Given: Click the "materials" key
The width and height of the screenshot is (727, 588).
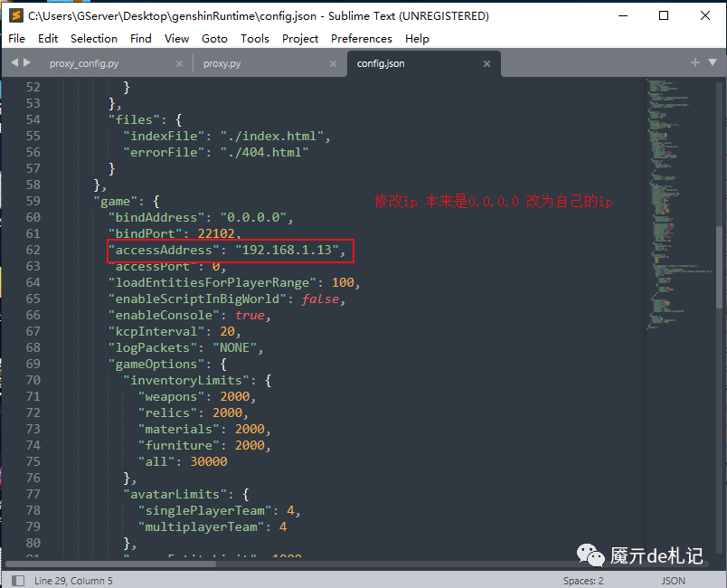Looking at the screenshot, I should tap(178, 429).
